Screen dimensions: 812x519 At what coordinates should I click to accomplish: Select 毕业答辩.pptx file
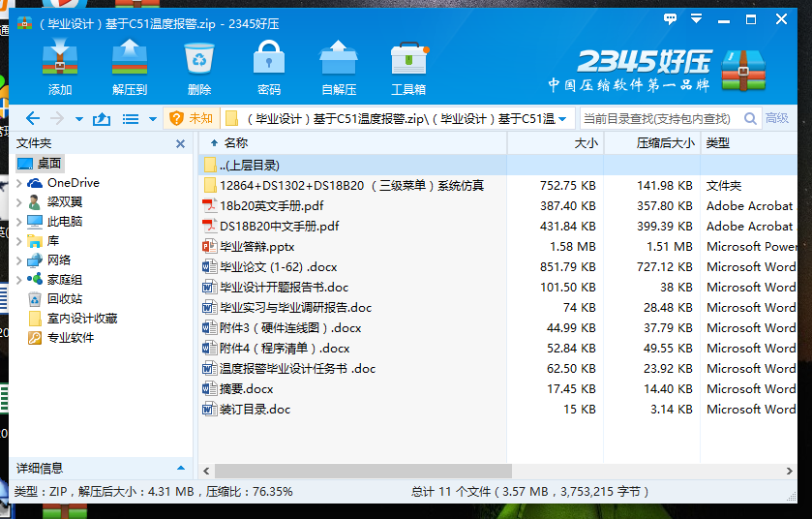point(497,247)
